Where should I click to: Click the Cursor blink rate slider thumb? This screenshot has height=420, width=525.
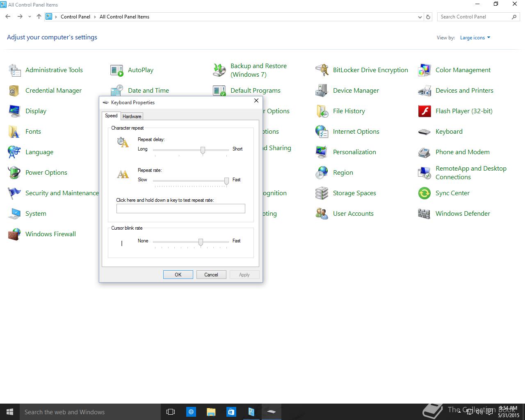coord(201,242)
